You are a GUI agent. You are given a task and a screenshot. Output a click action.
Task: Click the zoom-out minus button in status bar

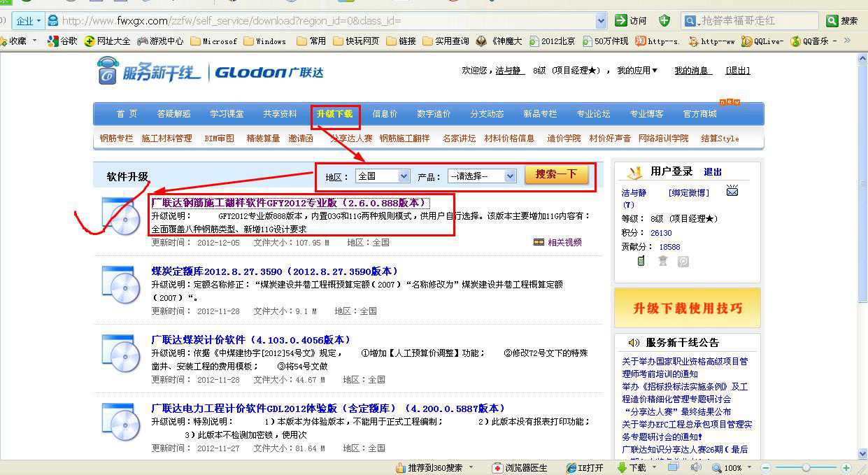point(765,468)
